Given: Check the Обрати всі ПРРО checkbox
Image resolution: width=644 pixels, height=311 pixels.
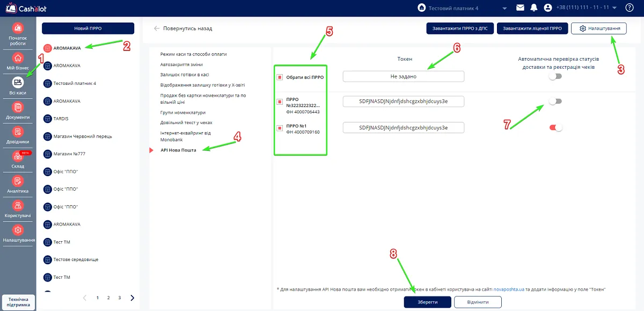Looking at the screenshot, I should 280,77.
